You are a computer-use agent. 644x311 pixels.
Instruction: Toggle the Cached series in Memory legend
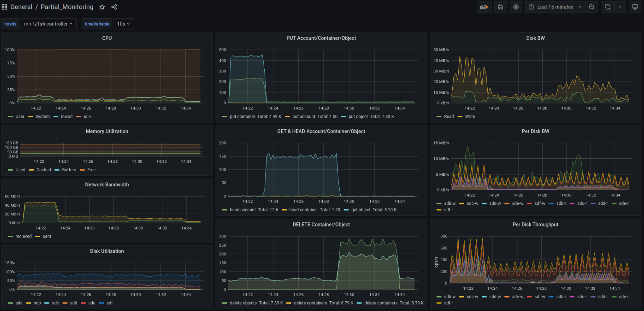(44, 170)
